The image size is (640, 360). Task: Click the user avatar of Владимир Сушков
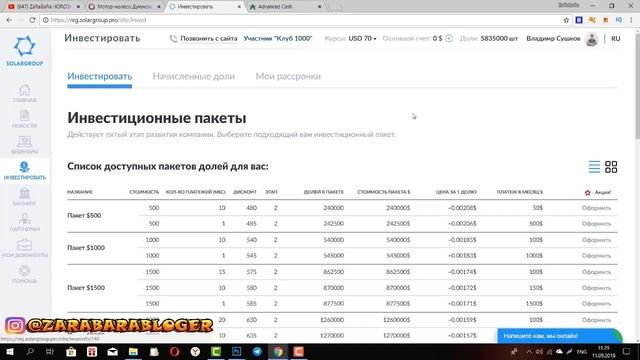[591, 39]
